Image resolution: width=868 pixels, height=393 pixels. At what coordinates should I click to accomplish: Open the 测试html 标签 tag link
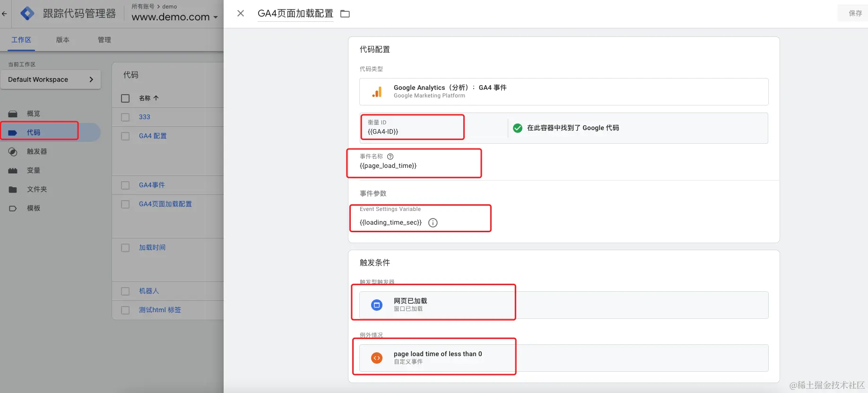click(160, 310)
